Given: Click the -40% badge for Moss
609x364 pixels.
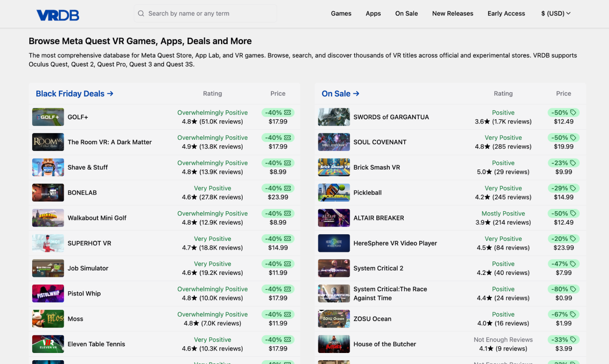Looking at the screenshot, I should 278,314.
